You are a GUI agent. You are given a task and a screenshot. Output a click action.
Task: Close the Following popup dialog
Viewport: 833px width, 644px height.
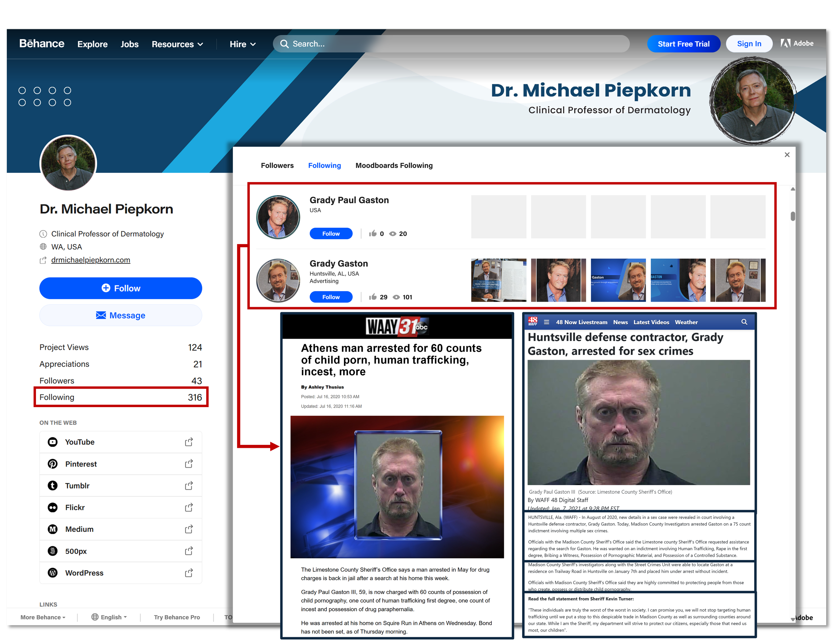pyautogui.click(x=787, y=154)
